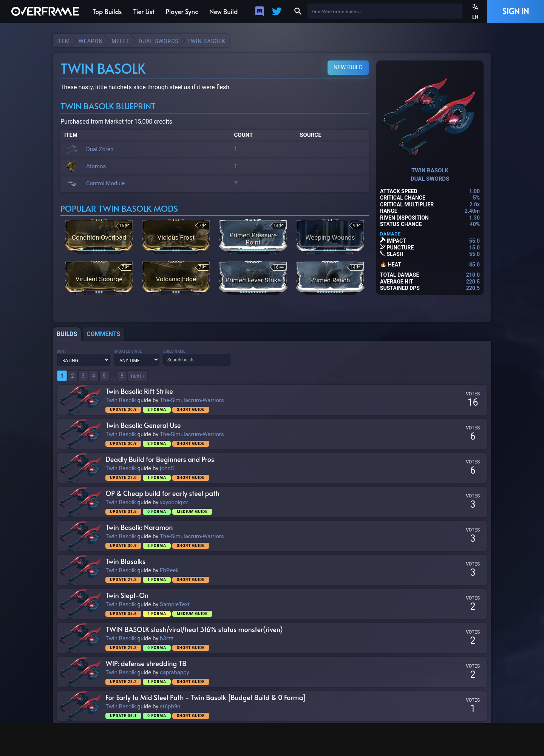Open Deadly Build for Beginners and Pros
Viewport: 544px width, 756px height.
[160, 460]
